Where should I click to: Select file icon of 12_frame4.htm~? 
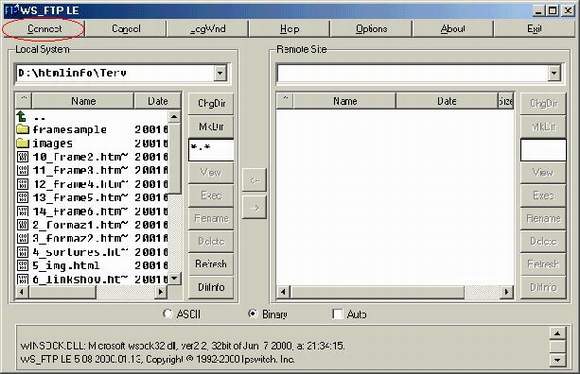(x=23, y=184)
